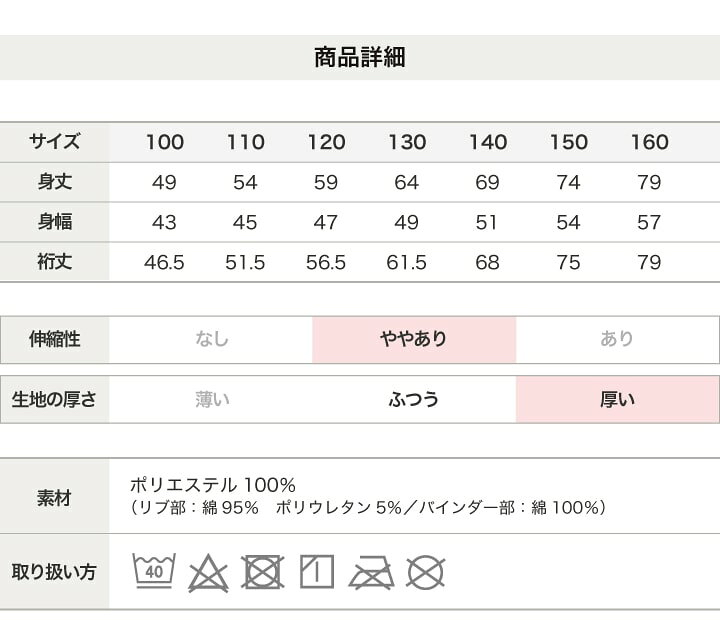Select the size 100 column header
Screen dimensions: 720x640
point(165,142)
